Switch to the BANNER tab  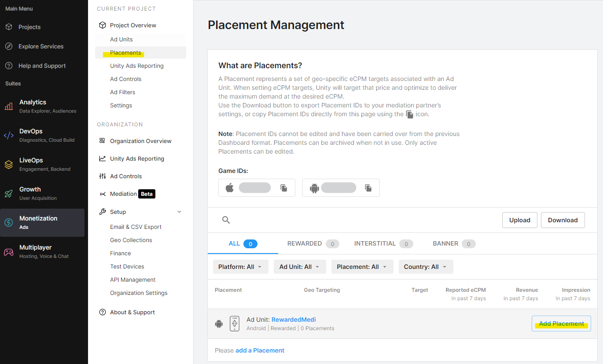coord(454,243)
